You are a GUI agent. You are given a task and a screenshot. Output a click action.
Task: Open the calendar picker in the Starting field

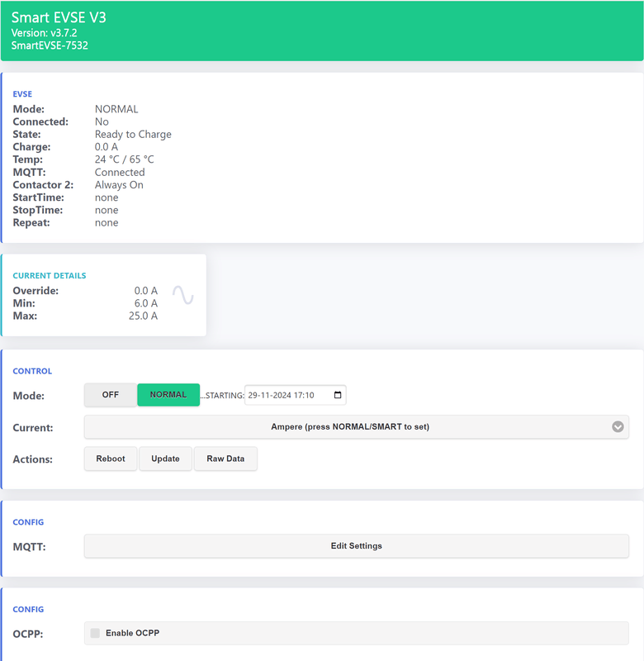point(338,395)
